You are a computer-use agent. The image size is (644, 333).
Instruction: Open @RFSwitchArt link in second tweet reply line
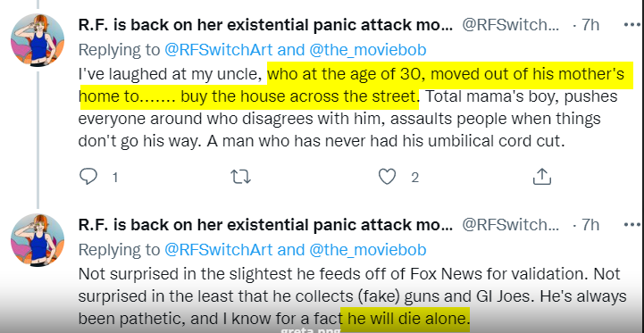[219, 250]
